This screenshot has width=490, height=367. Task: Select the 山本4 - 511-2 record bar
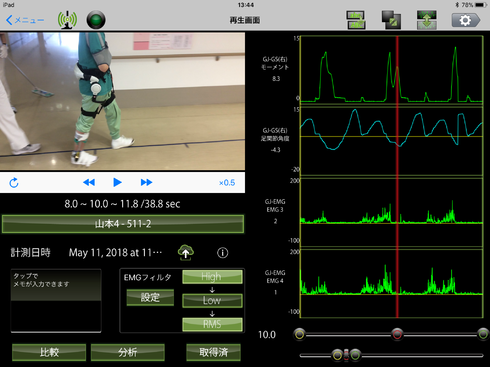click(123, 224)
